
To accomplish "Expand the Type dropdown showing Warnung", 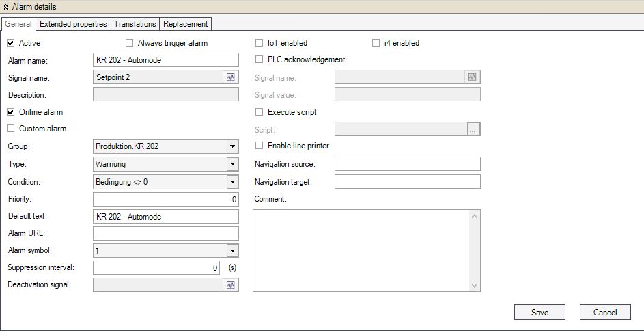I will 232,164.
